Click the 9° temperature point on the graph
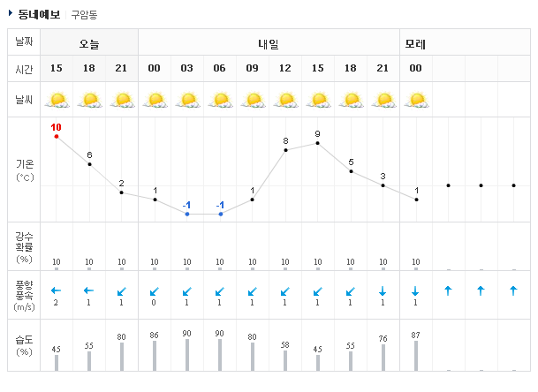 click(318, 143)
